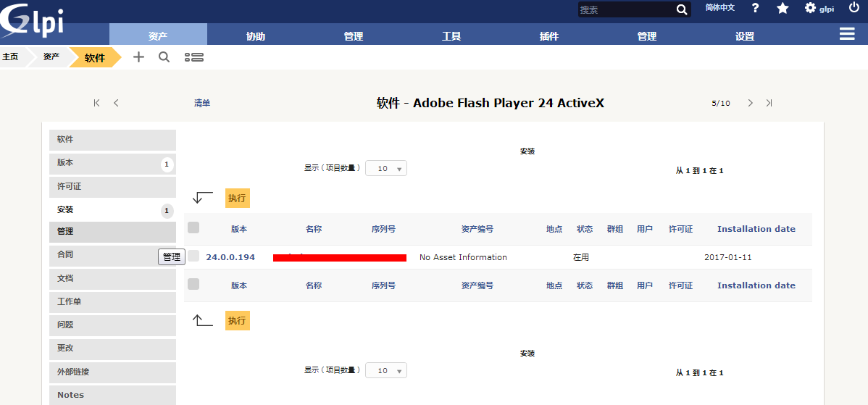Select the 软件 side tab
This screenshot has height=405, width=868.
[112, 139]
